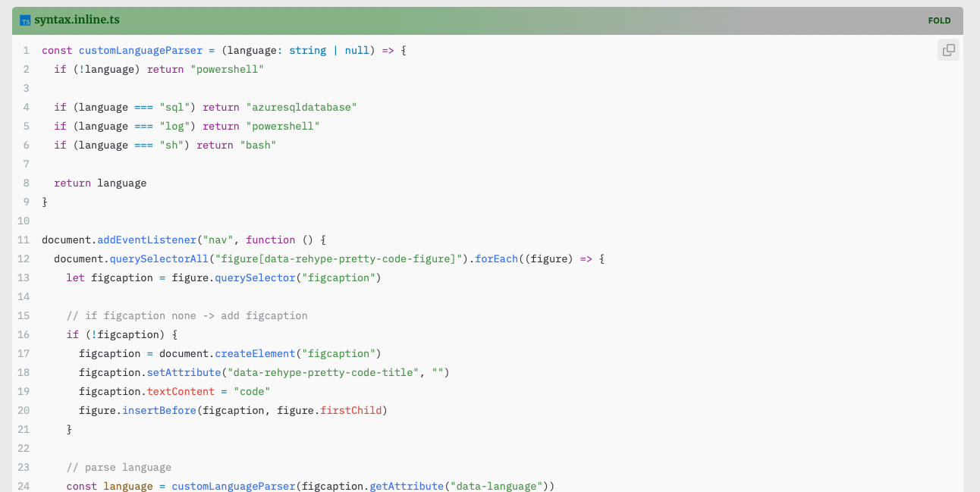Click the "bash" string on line 6

tap(258, 146)
